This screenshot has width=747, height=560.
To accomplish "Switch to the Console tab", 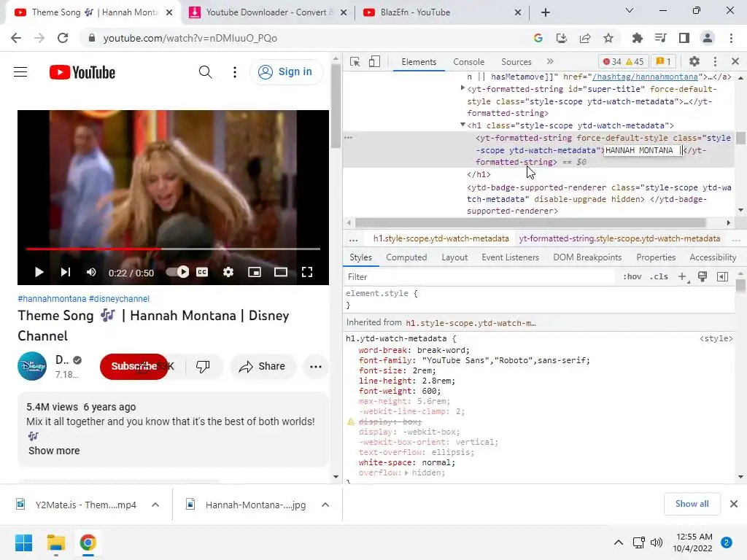I will pyautogui.click(x=468, y=62).
